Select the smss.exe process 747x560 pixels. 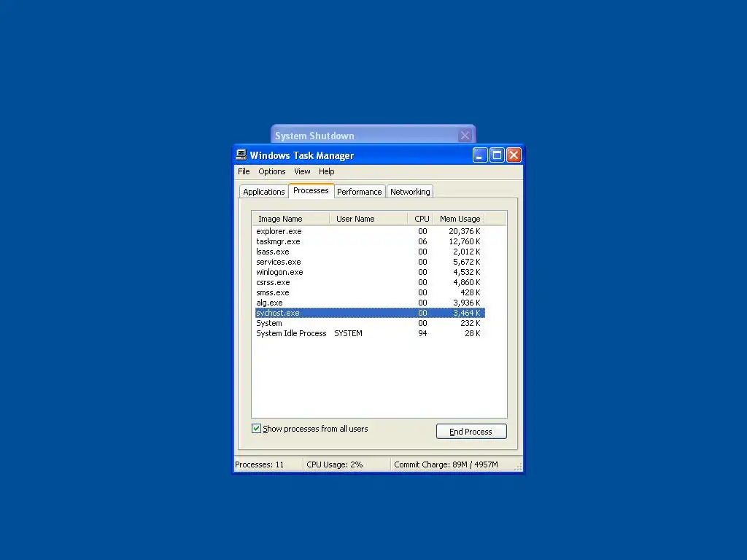[x=370, y=293]
